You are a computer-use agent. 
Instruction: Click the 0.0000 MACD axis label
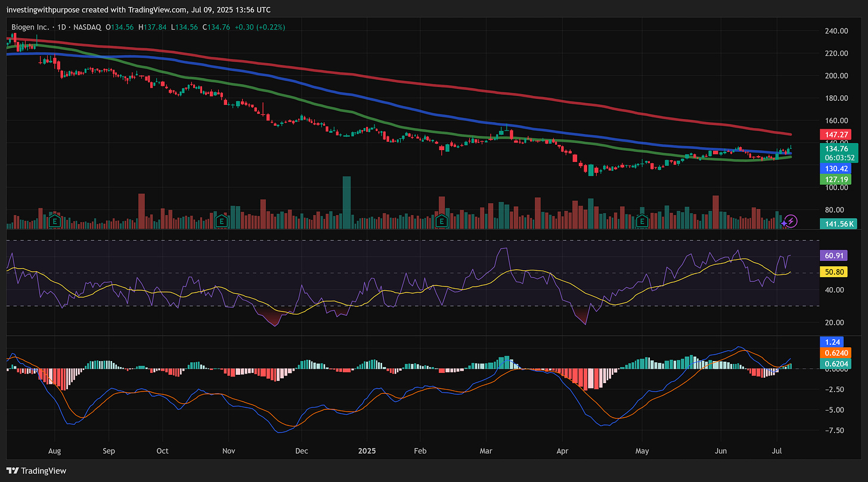pos(836,369)
